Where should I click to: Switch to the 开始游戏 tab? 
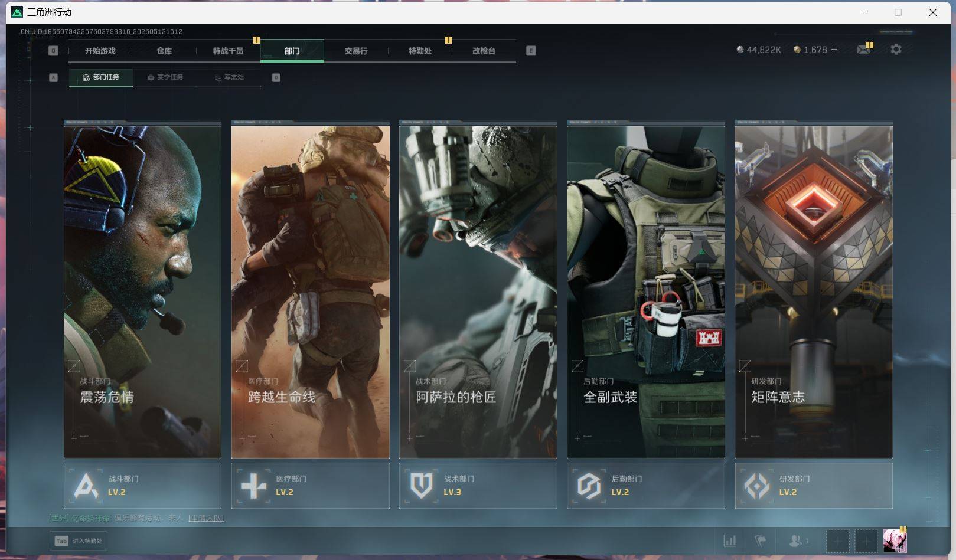pyautogui.click(x=100, y=51)
